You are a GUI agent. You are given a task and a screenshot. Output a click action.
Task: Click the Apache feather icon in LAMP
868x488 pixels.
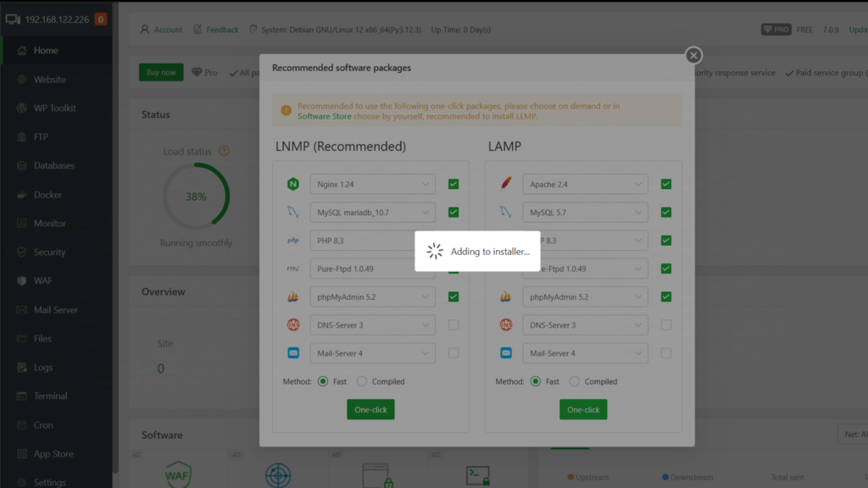[x=506, y=184]
